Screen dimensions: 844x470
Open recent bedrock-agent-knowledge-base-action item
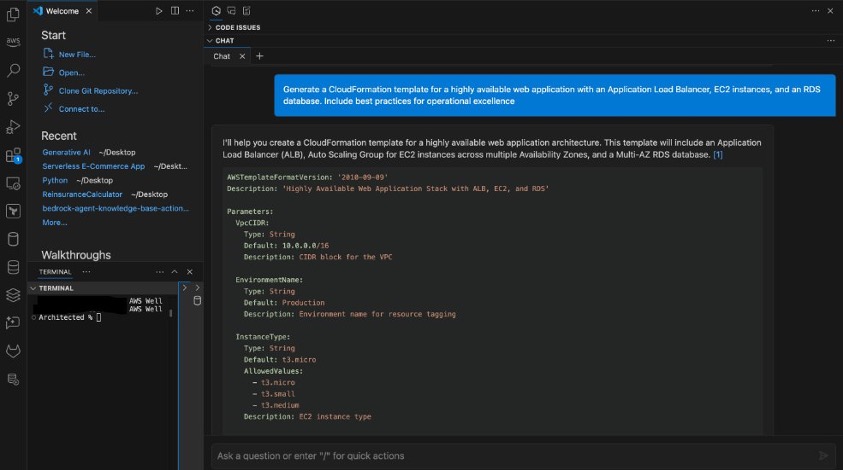coord(116,208)
